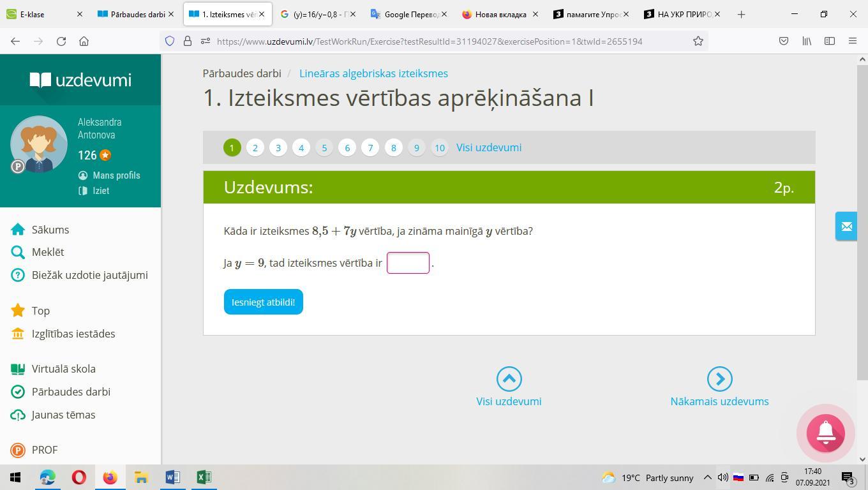Click Lineāras algebriskas izteiksmes breadcrumb
Image resolution: width=868 pixels, height=490 pixels.
373,73
